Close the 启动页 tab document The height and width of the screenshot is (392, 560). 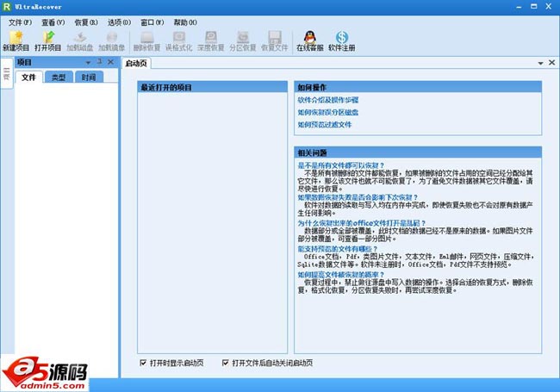[551, 63]
